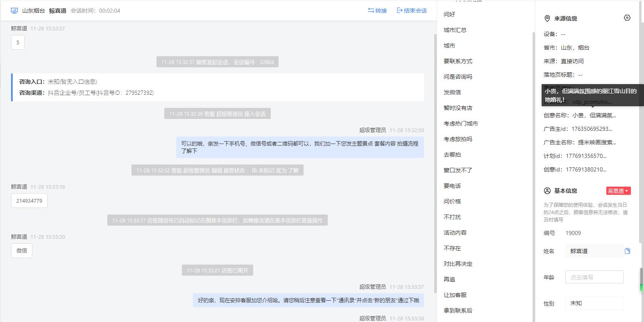Choose quick reply 考虑旅拍吗
Viewport: 644px width, 322px height.
(x=458, y=139)
